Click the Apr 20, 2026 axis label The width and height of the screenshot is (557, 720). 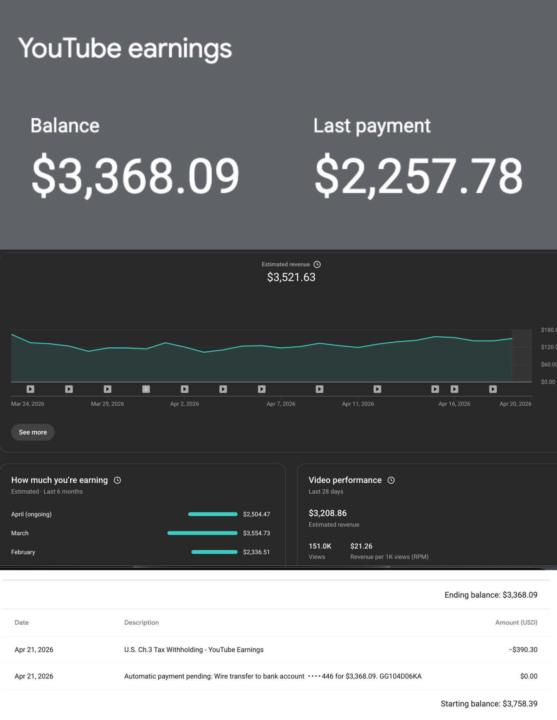pyautogui.click(x=515, y=404)
